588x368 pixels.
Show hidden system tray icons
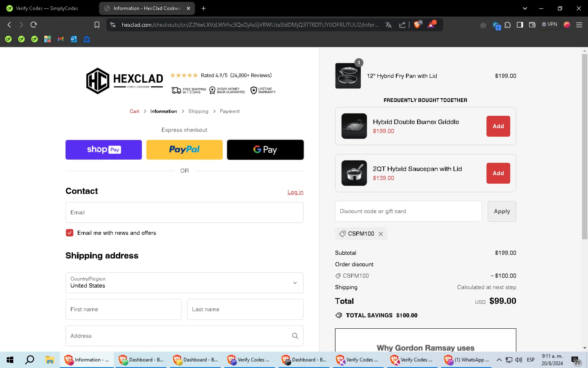pos(499,360)
